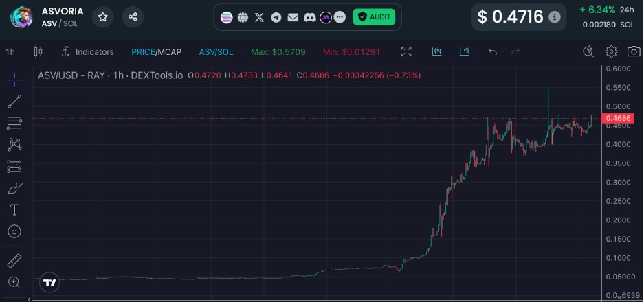Open the email contact icon

[x=293, y=17]
